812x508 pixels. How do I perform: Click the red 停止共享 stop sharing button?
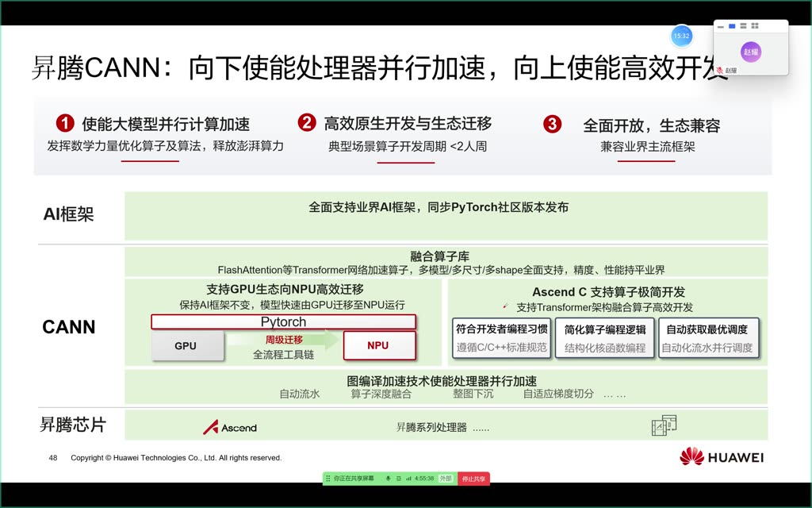pyautogui.click(x=473, y=479)
